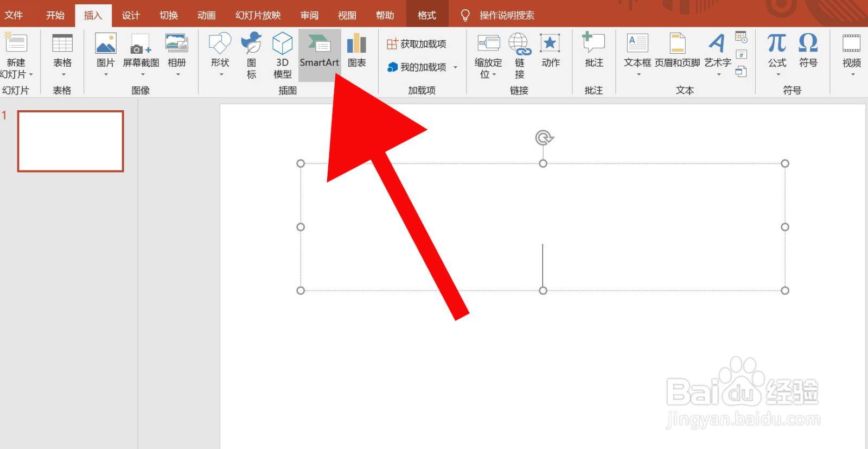Expand the arrow under 相册
Viewport: 868px width, 449px height.
(177, 74)
